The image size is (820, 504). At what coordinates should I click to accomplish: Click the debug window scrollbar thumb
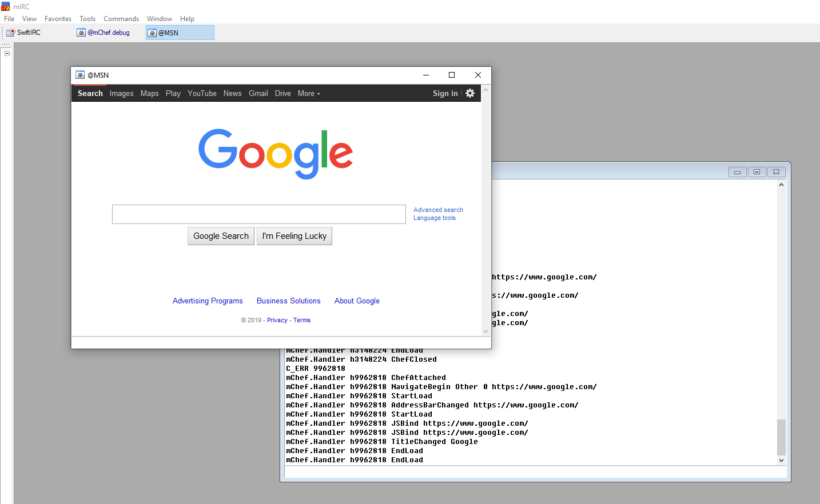(781, 437)
